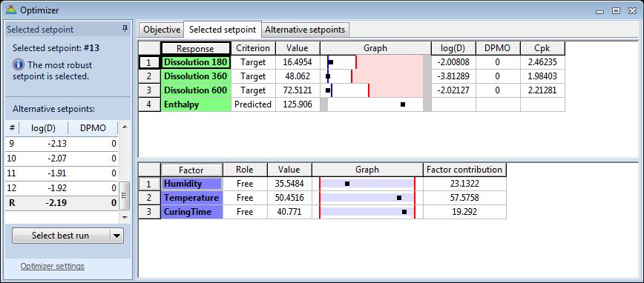Click response row header number 1
The width and height of the screenshot is (644, 283).
(149, 62)
